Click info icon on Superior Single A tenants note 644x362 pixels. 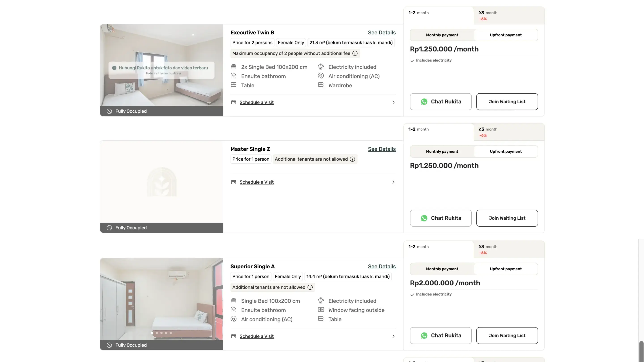click(310, 287)
